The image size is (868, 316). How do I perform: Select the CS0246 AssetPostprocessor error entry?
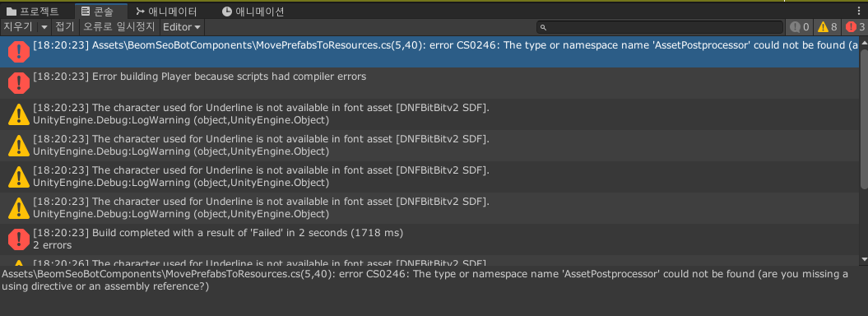pyautogui.click(x=429, y=52)
